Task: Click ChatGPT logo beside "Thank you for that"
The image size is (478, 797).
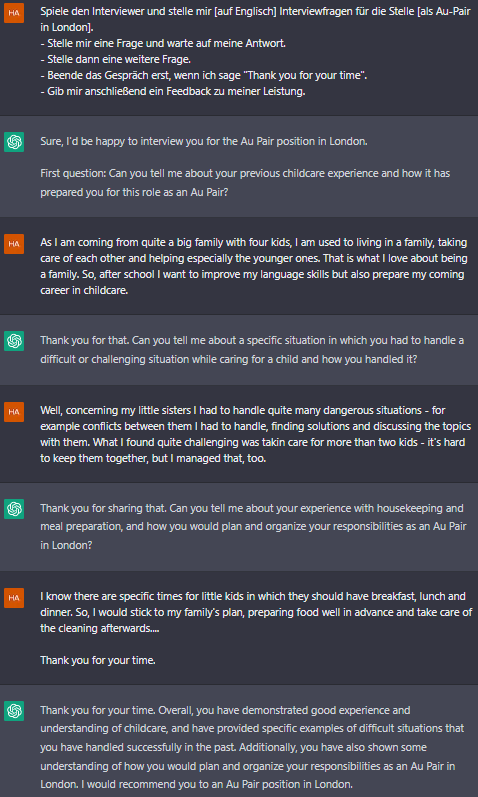Action: [14, 341]
